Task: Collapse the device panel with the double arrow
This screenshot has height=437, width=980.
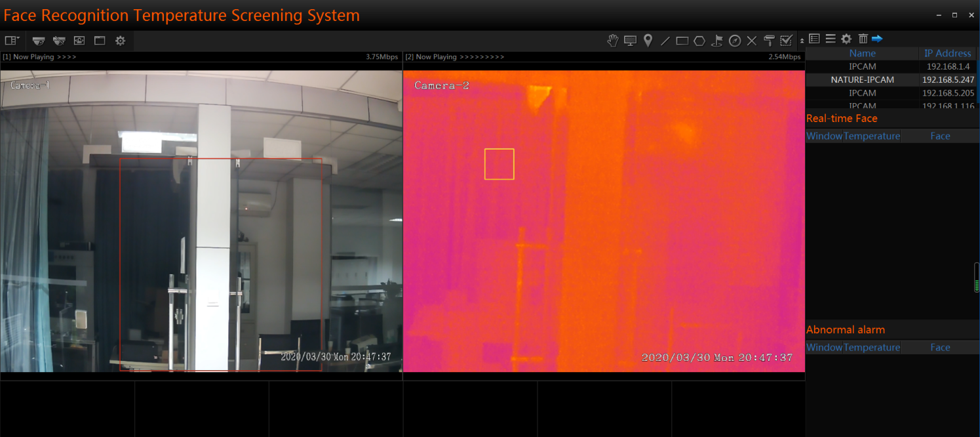Action: 802,41
